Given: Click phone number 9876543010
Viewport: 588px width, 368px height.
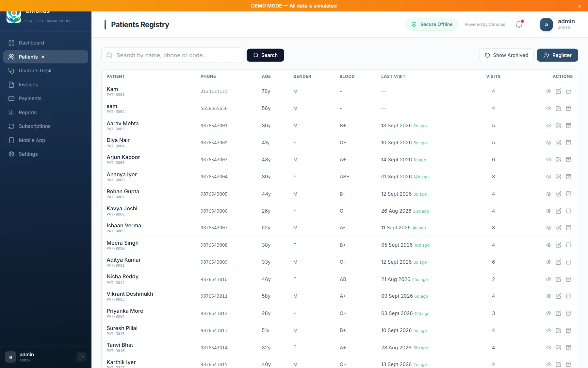Looking at the screenshot, I should [x=214, y=279].
